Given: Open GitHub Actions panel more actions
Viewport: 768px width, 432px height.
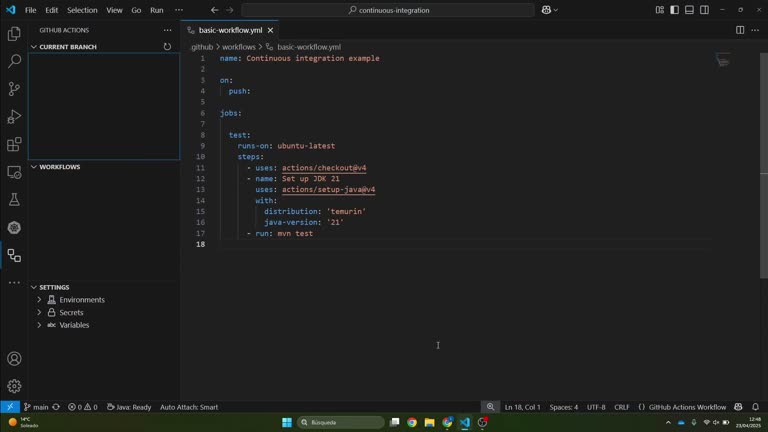Looking at the screenshot, I should 168,30.
